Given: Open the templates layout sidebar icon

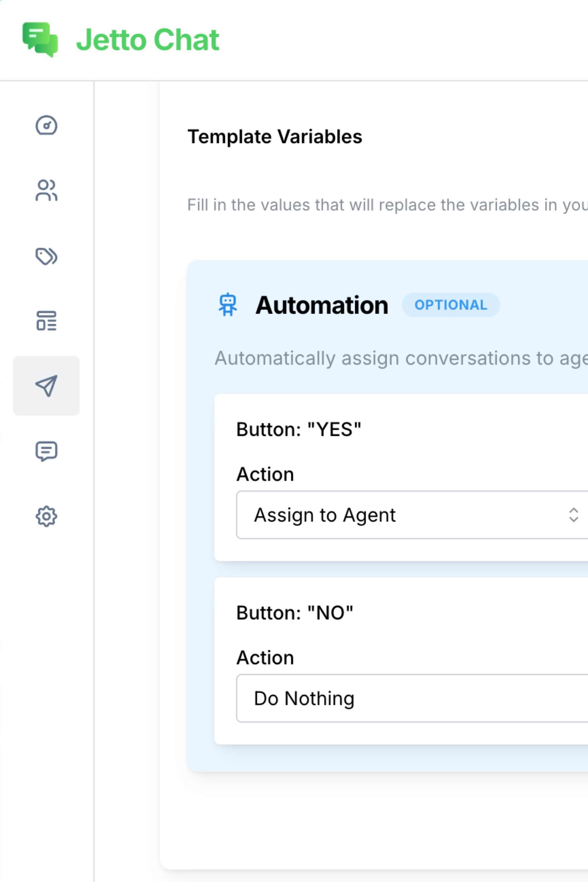Looking at the screenshot, I should 46,321.
